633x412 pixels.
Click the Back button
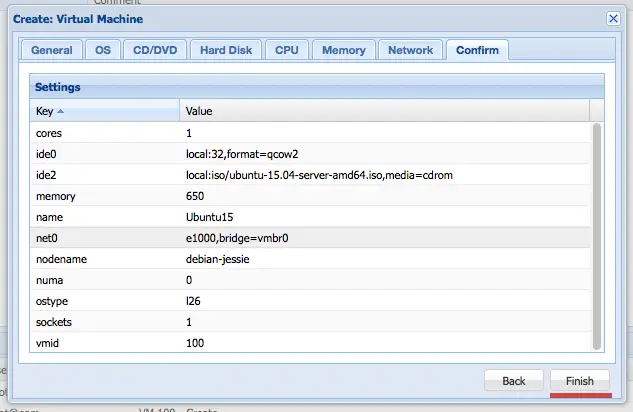click(514, 381)
